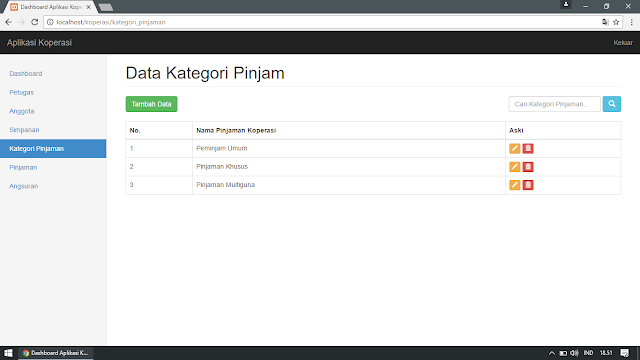Click the IND language indicator
Screen dimensions: 640x360
(588, 353)
